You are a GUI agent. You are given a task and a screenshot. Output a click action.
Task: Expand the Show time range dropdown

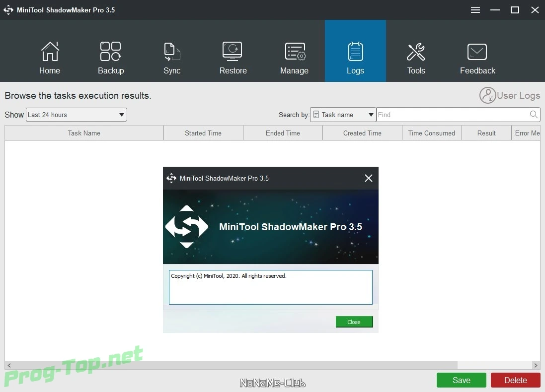77,115
